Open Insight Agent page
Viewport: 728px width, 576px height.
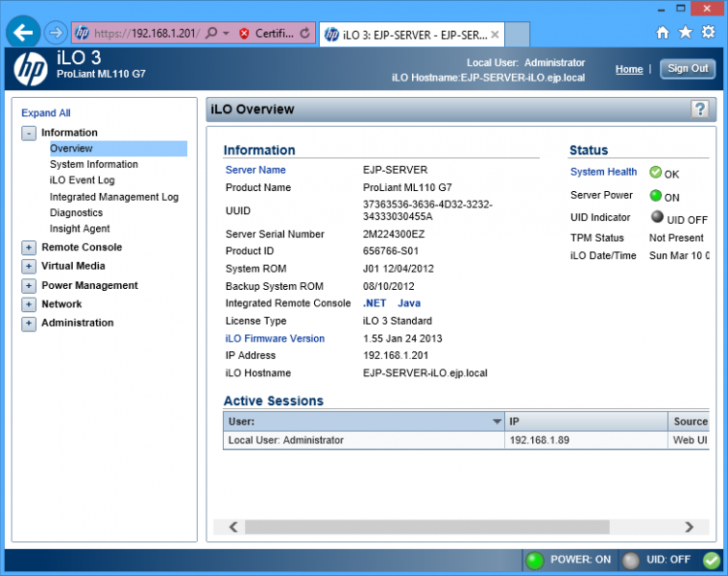80,228
